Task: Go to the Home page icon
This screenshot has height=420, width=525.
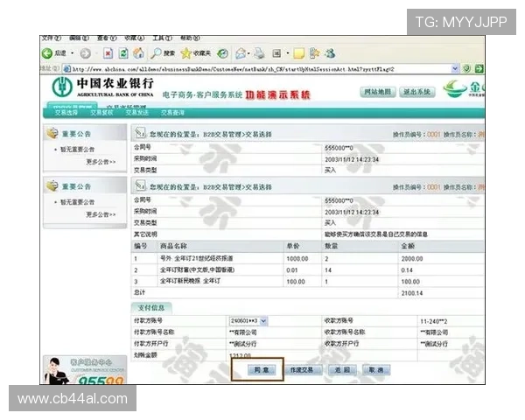Action: [x=138, y=52]
